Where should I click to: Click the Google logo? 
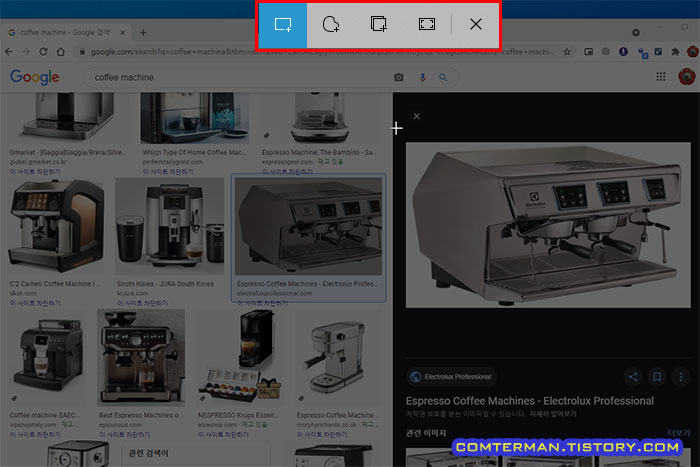tap(34, 77)
